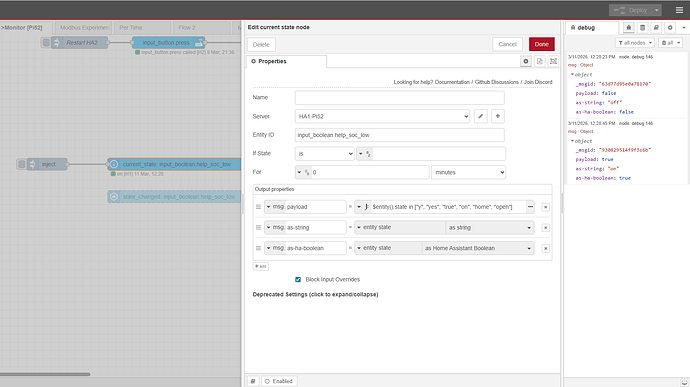Select the Properties tab in edit panel

click(286, 62)
